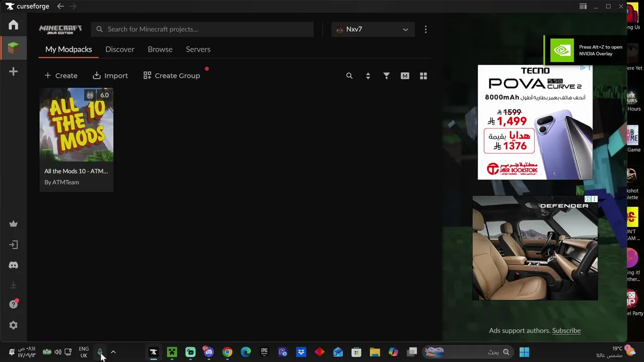Screen dimensions: 644x362
Task: Open the Defender car interior advertisement
Action: pos(535,248)
